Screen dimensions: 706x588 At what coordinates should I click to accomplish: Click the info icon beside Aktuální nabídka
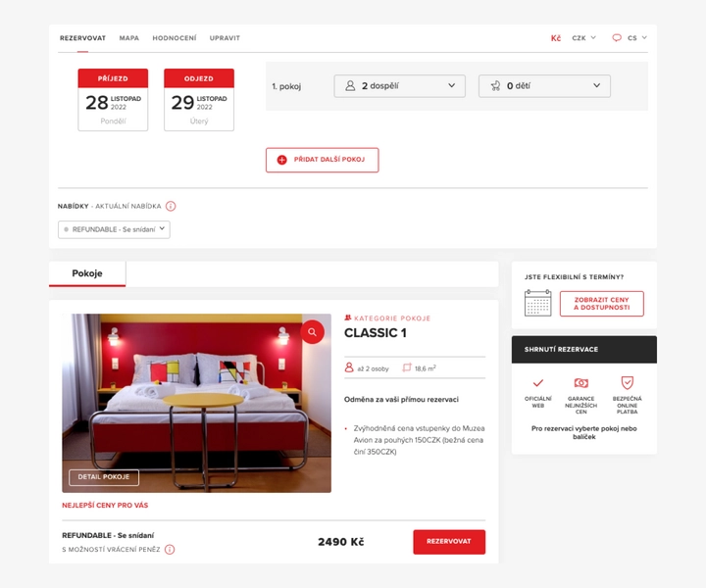[171, 207]
